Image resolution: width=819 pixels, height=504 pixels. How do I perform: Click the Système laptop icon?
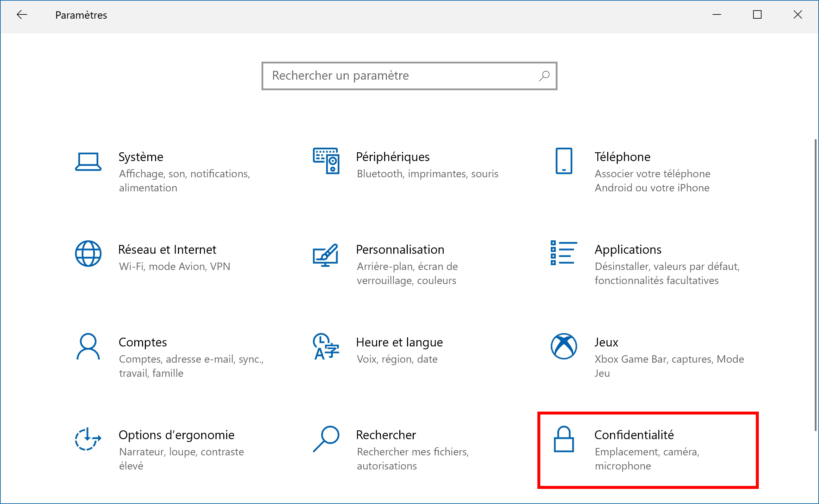[88, 161]
